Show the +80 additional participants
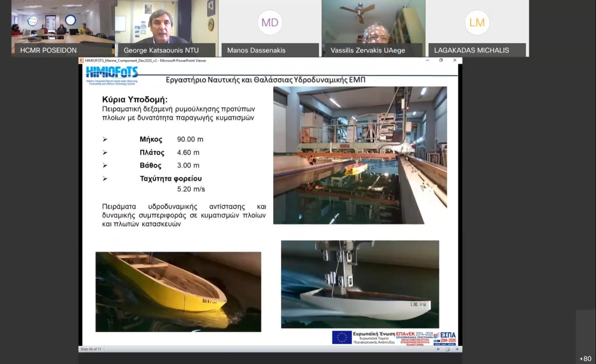The image size is (596, 364). (x=585, y=358)
